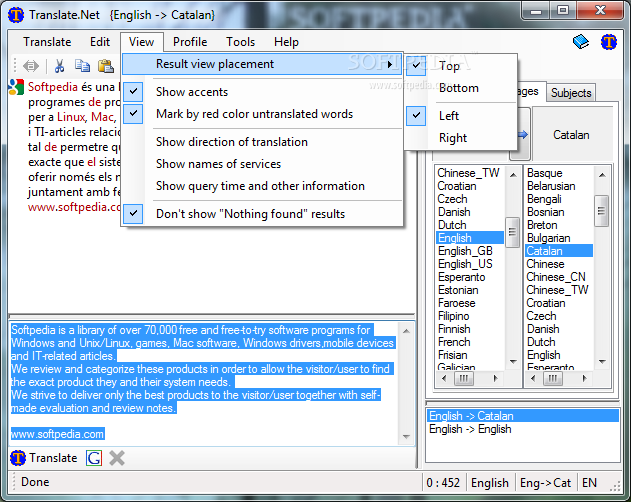Select Bottom result placement
This screenshot has height=502, width=631.
[x=461, y=88]
